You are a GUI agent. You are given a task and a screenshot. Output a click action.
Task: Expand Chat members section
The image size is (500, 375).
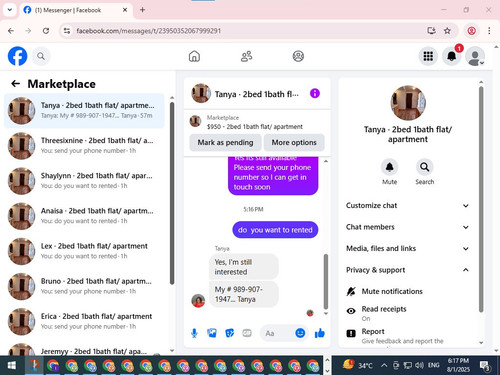[x=408, y=227]
